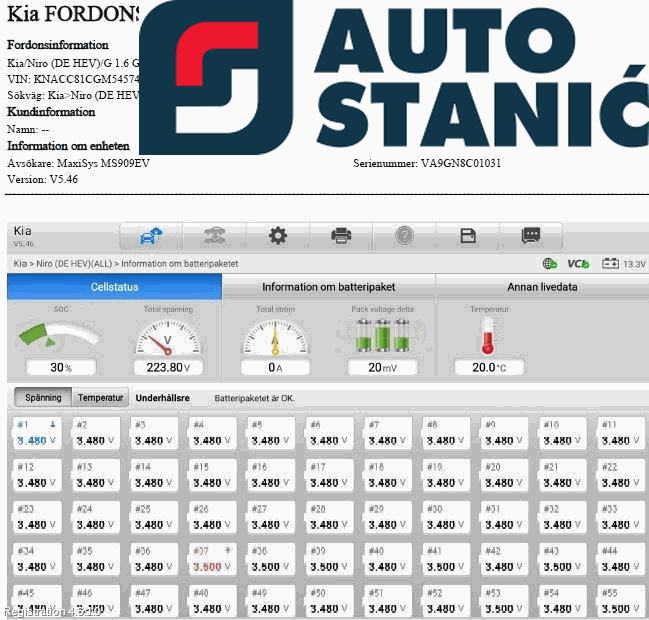
Task: Select cell #37 highest voltage card
Action: click(x=212, y=559)
